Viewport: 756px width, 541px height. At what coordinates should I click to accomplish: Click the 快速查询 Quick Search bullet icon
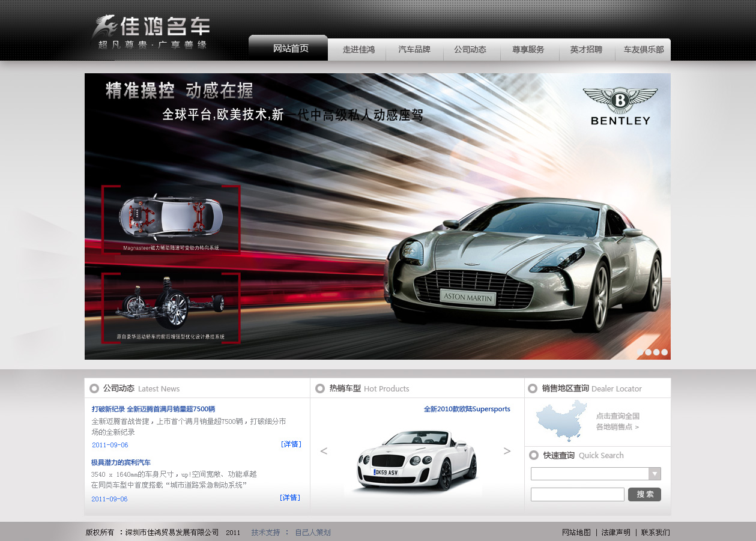click(x=534, y=455)
